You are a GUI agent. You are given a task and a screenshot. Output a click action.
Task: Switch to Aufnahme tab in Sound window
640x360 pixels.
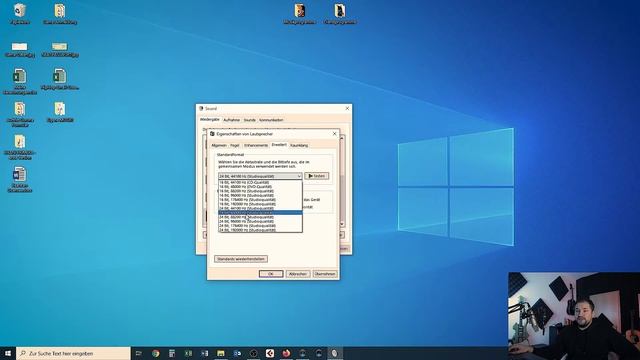(x=231, y=120)
